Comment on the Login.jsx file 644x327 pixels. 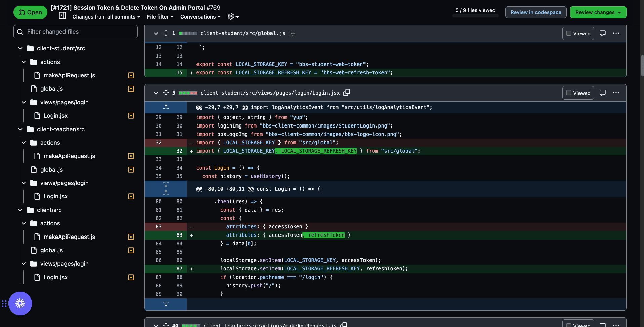603,93
